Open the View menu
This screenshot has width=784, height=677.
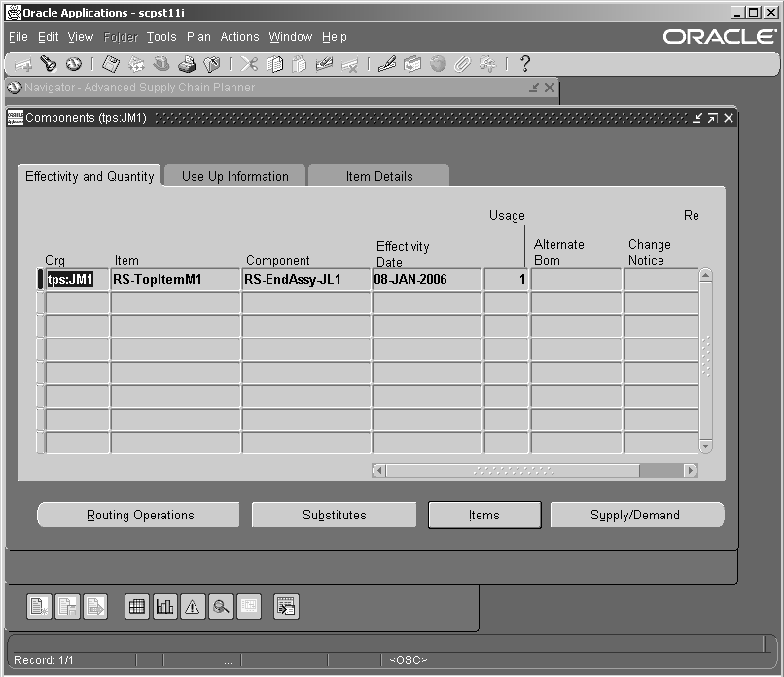[x=81, y=37]
